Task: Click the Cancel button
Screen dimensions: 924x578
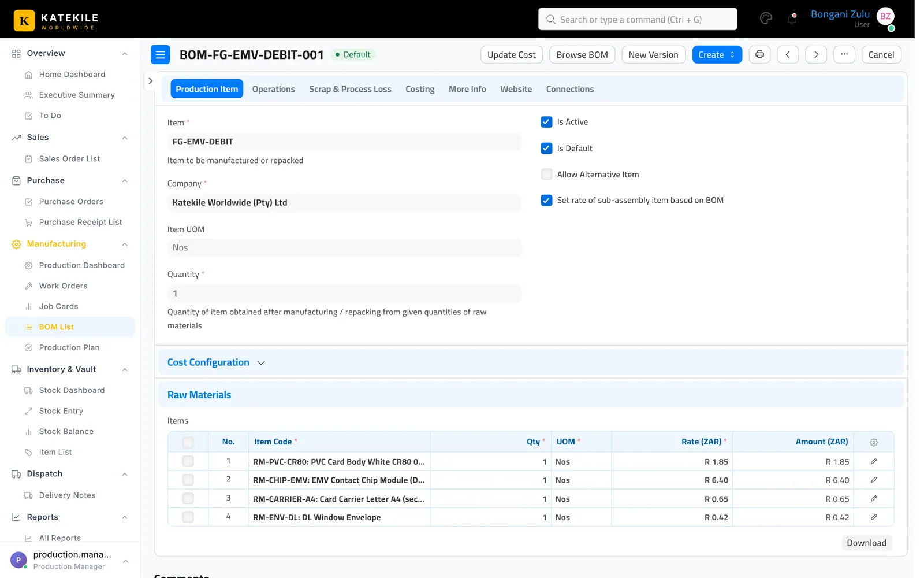Action: coord(881,55)
